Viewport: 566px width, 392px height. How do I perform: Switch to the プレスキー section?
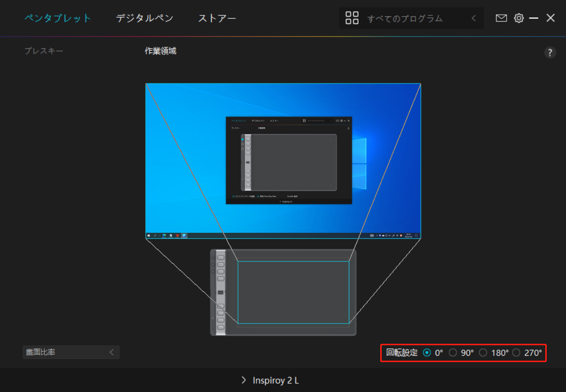tap(43, 50)
